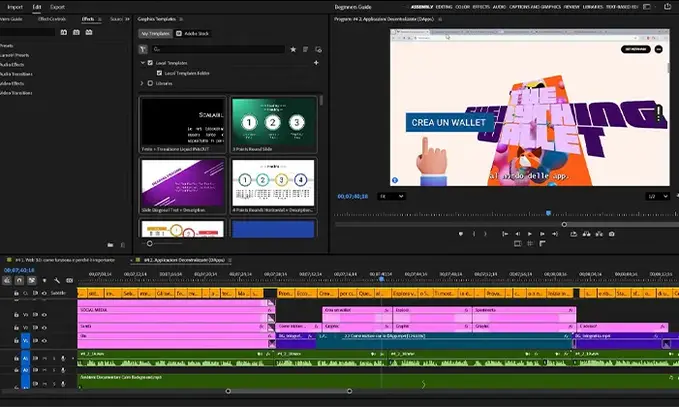Click the template thumbnail size slider
679x407 pixels.
pyautogui.click(x=149, y=244)
